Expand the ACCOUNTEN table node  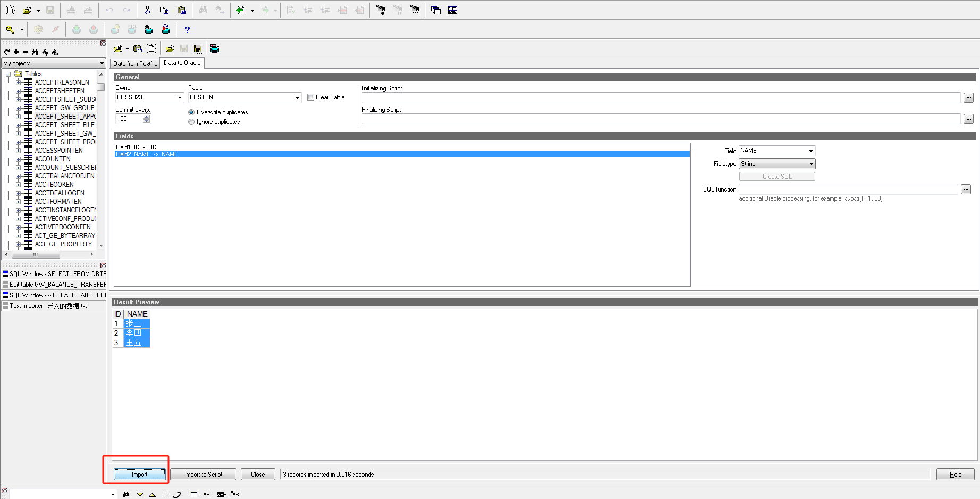[19, 159]
